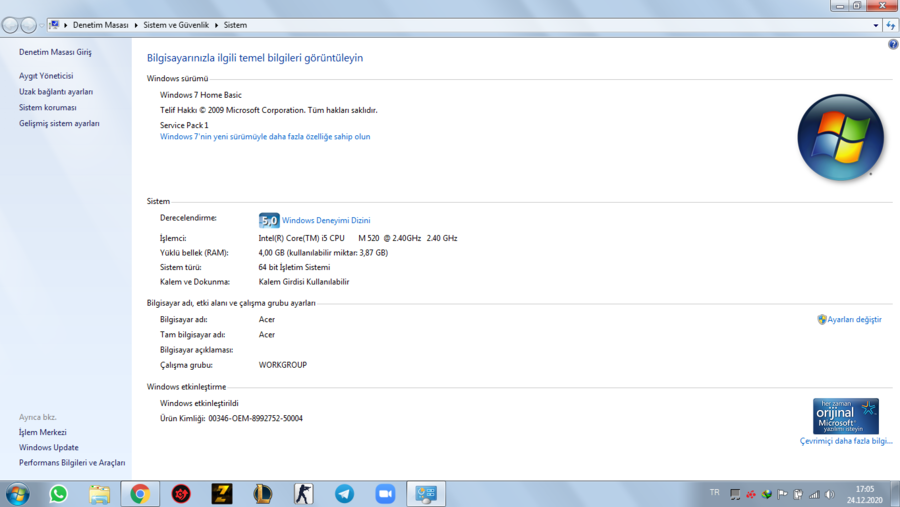Click the TR language indicator

[x=715, y=493]
